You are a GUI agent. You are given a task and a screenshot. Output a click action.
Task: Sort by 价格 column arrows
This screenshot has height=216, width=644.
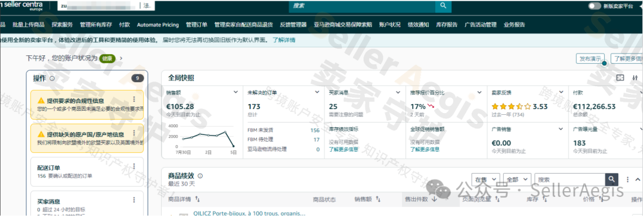601,199
